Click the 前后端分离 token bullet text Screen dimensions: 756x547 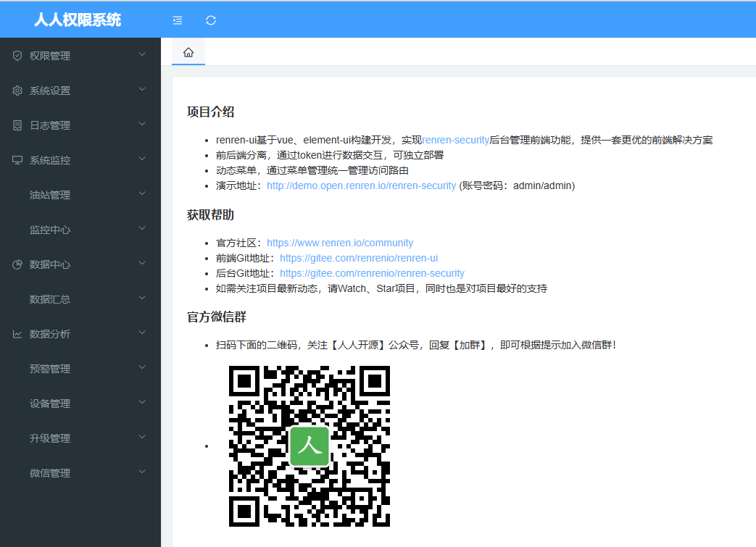coord(330,155)
